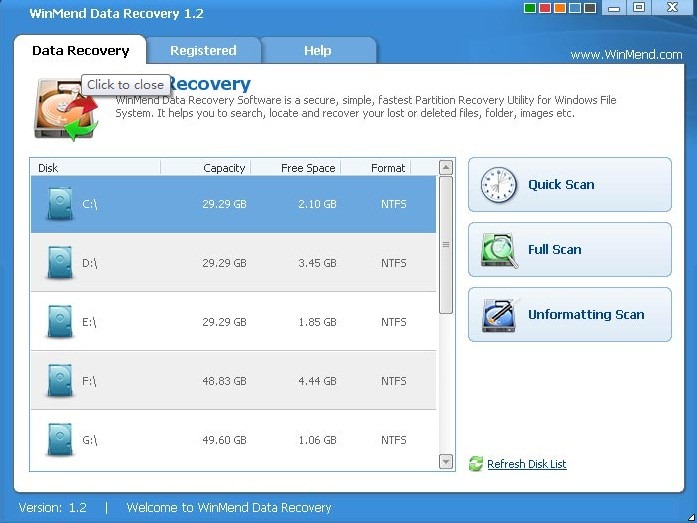The width and height of the screenshot is (697, 523).
Task: Click the 1.85 GB free space value
Action: (317, 322)
